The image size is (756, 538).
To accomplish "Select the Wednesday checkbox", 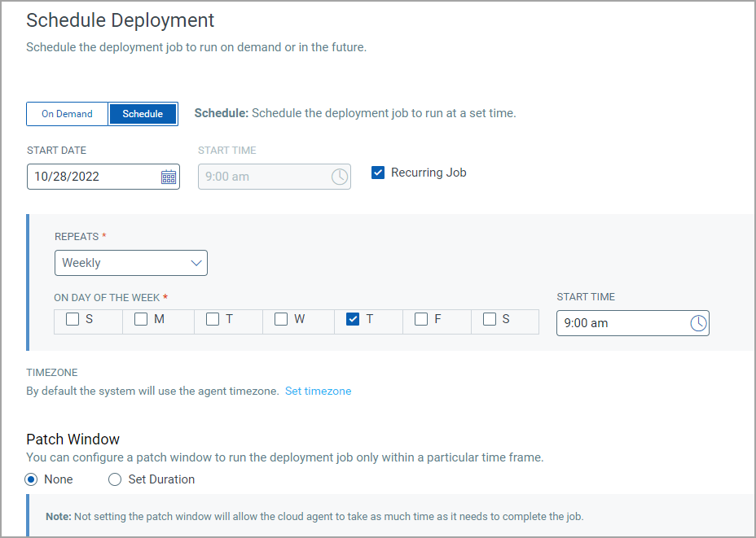I will 281,320.
